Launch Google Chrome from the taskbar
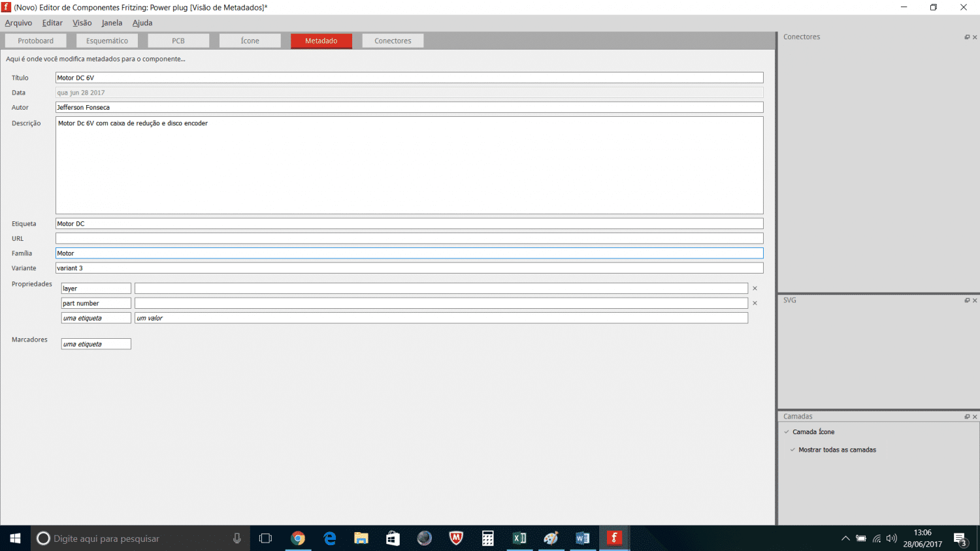980x551 pixels. click(298, 538)
